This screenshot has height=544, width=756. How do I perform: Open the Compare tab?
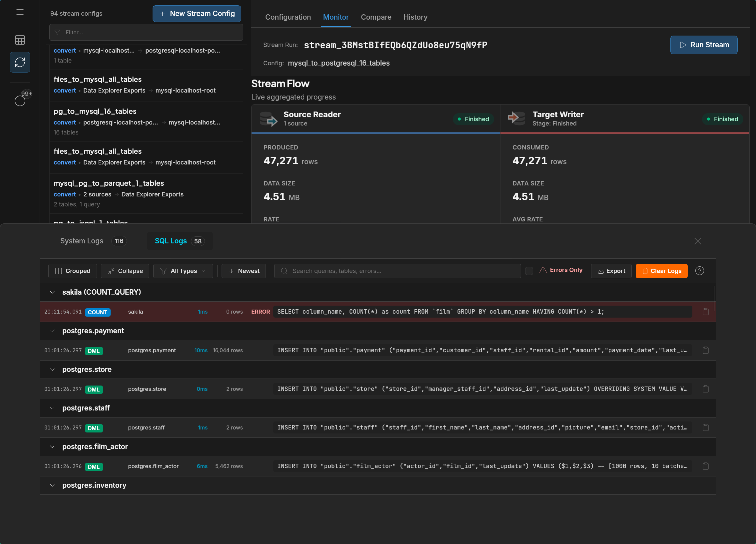tap(376, 17)
